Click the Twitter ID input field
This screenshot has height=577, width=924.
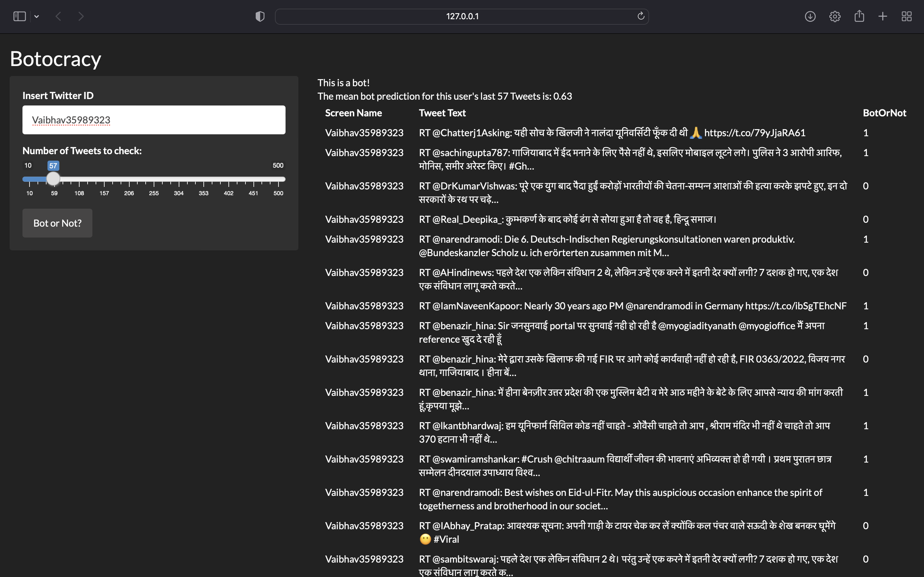click(153, 120)
